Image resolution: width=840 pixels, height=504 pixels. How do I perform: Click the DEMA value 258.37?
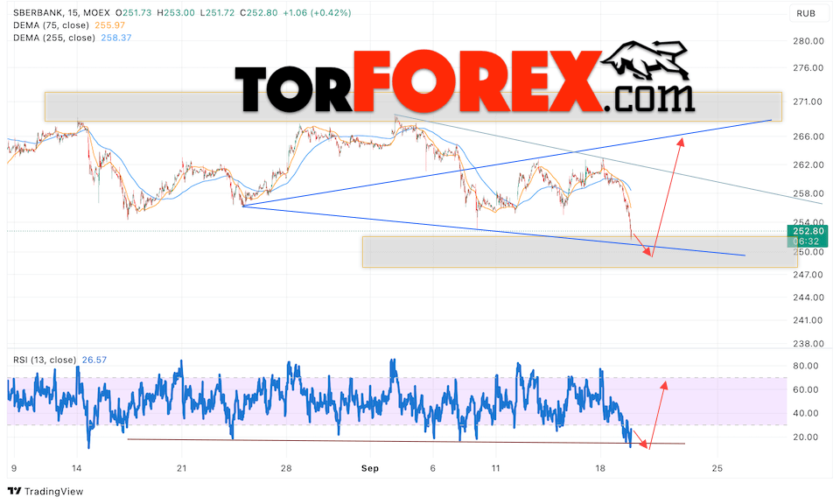pyautogui.click(x=116, y=38)
